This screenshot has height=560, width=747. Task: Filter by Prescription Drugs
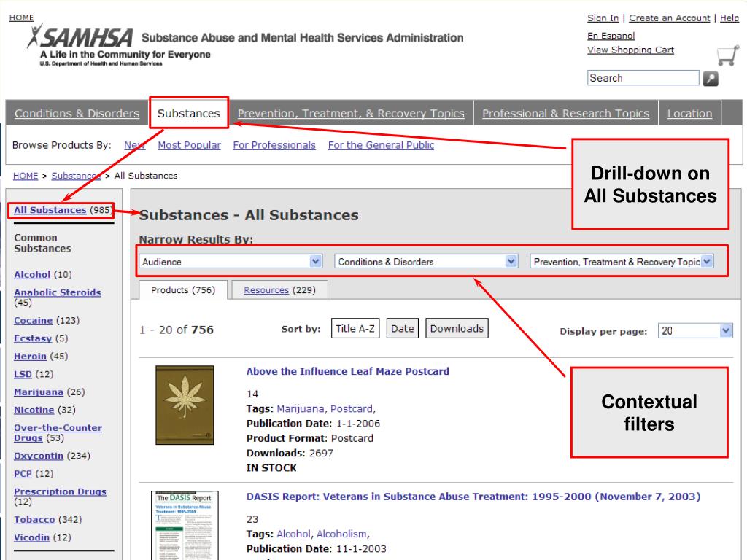60,491
